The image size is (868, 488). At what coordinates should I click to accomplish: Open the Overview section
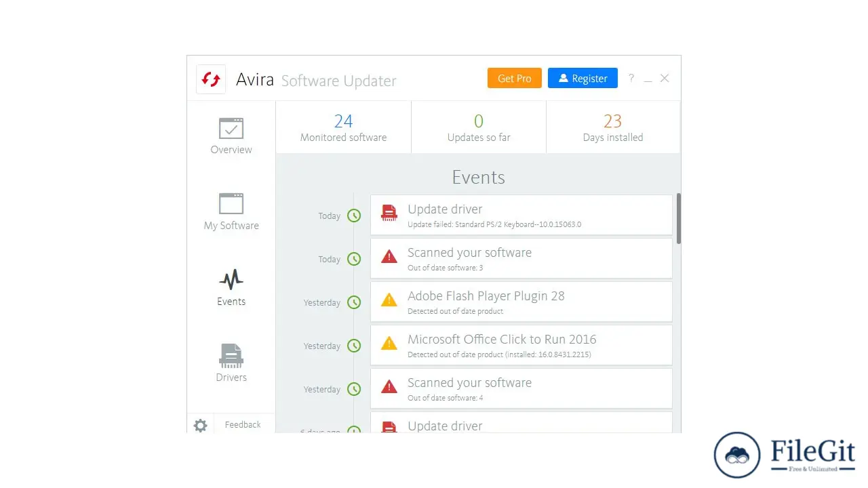click(x=231, y=136)
